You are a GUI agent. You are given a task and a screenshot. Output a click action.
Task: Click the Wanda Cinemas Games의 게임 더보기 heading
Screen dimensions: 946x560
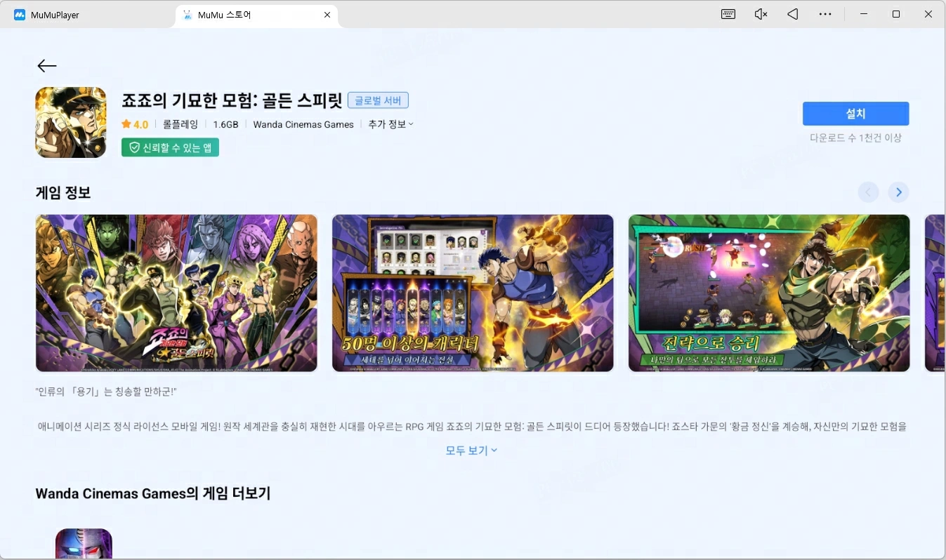pyautogui.click(x=153, y=493)
